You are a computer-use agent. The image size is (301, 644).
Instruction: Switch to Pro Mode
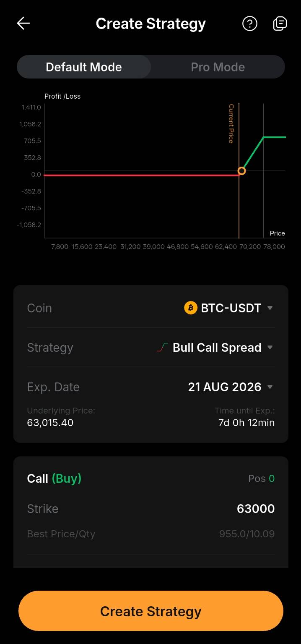[x=218, y=67]
